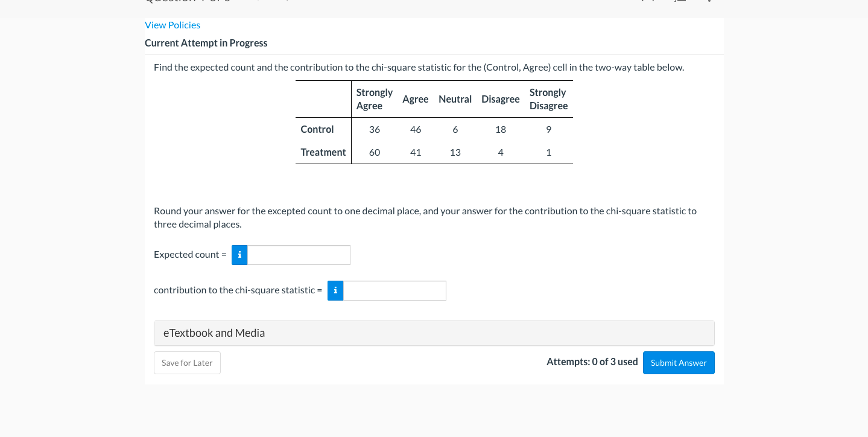Select the Treatment row header
The image size is (868, 437).
[x=323, y=152]
